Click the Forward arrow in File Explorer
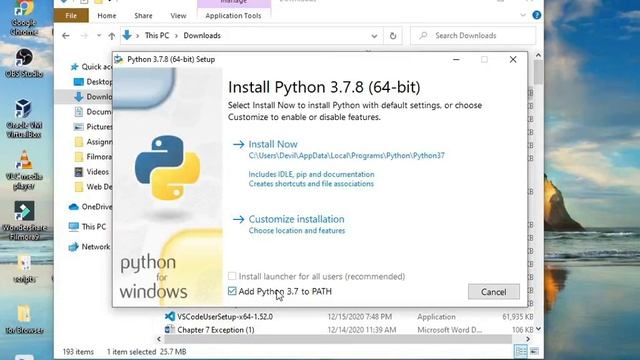This screenshot has width=640, height=360. click(x=84, y=36)
